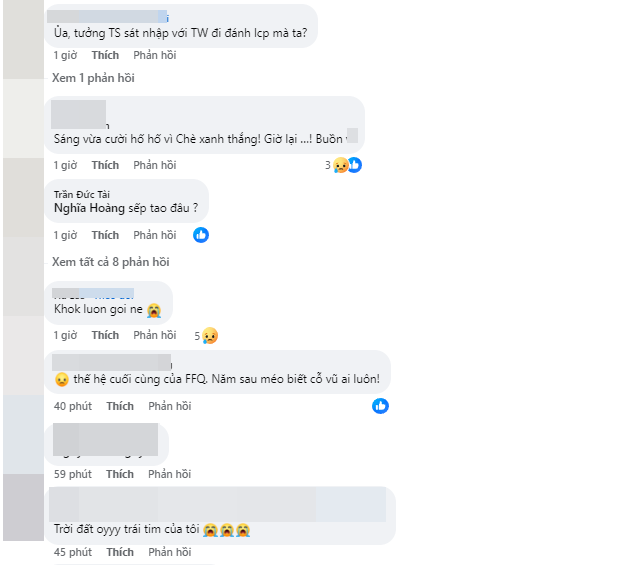
Task: Reply to the "Chè xanh thắng" comment
Action: 154,165
